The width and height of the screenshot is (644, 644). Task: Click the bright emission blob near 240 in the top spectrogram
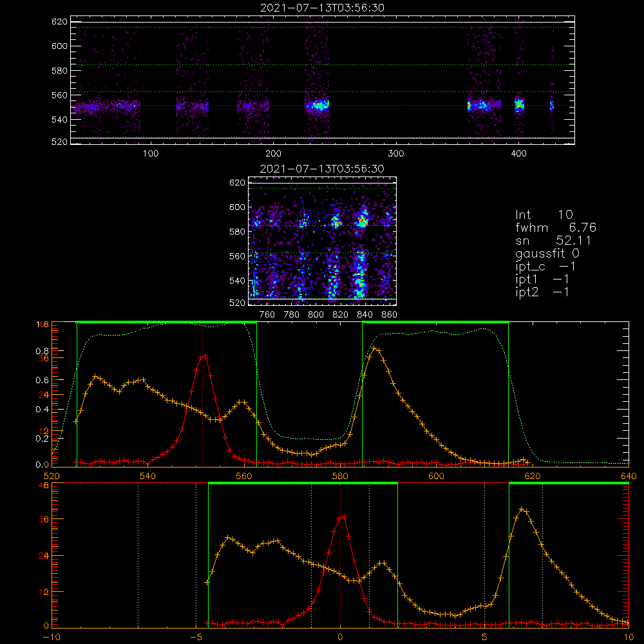pos(319,106)
